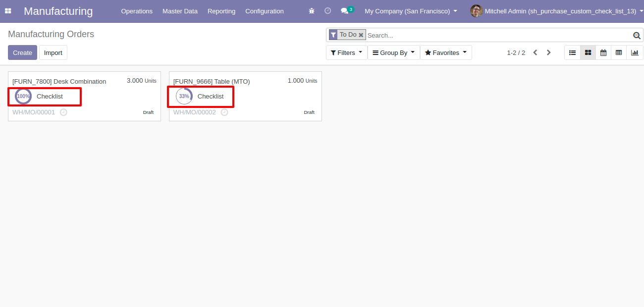The height and width of the screenshot is (307, 644).
Task: Switch to pivot table view
Action: [619, 52]
